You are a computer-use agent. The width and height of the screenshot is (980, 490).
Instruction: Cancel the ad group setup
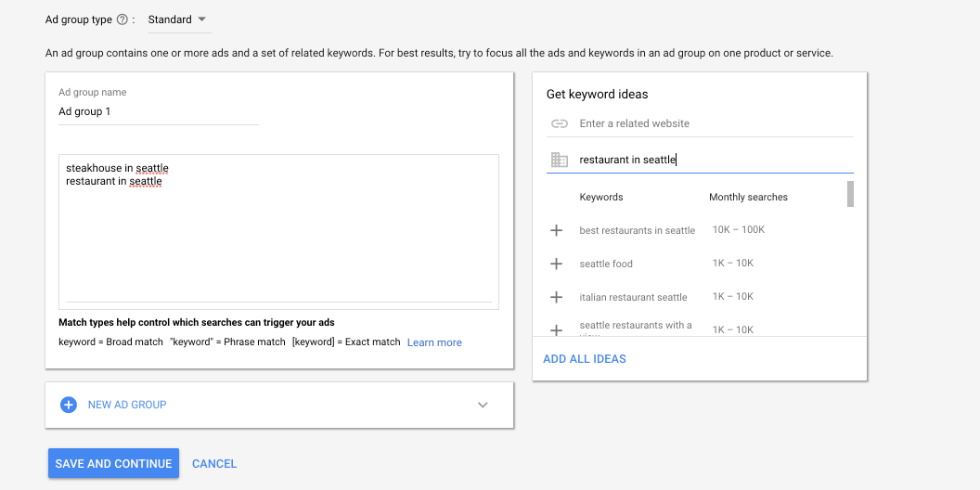coord(214,463)
